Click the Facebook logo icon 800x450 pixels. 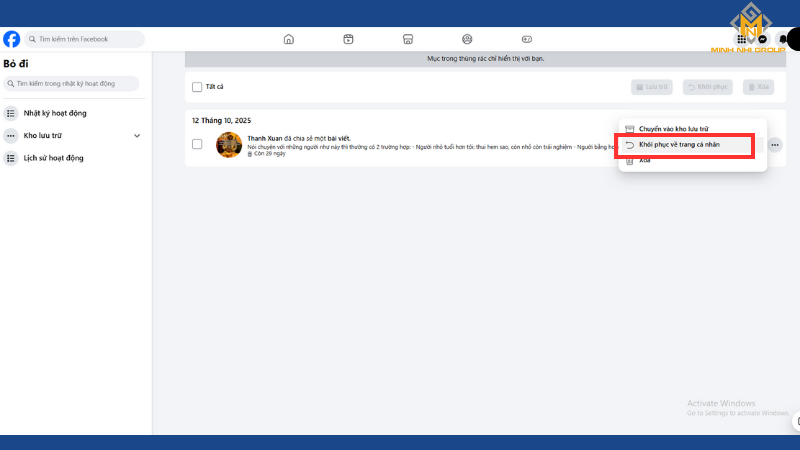coord(11,39)
